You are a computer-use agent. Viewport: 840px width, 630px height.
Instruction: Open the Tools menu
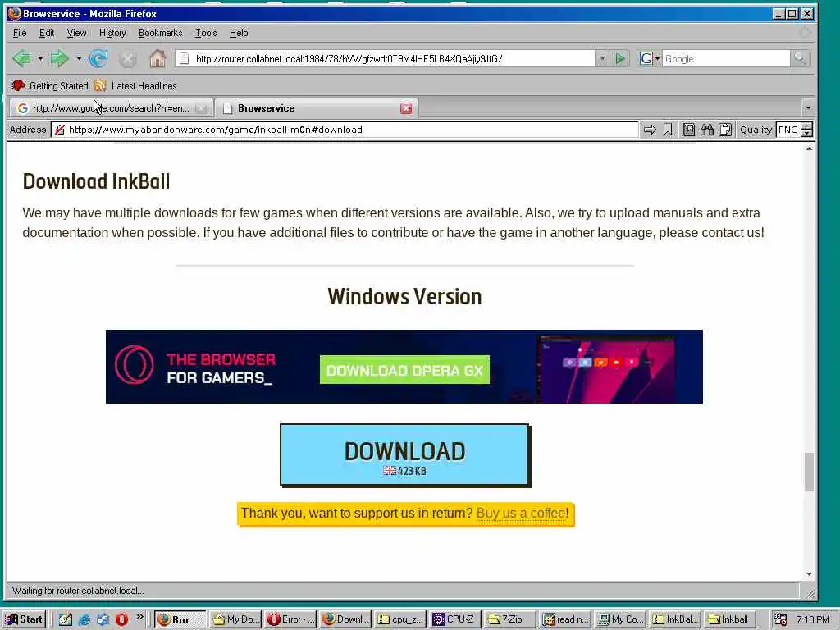(206, 33)
